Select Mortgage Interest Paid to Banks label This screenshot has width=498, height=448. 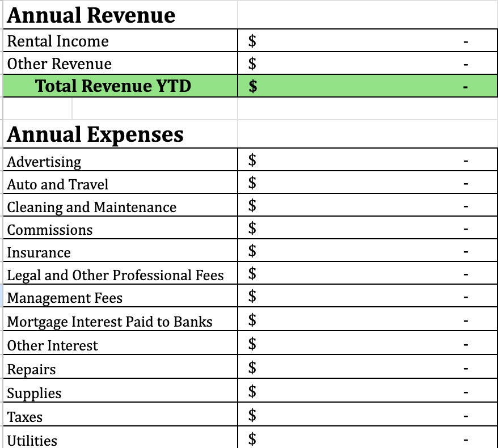click(x=110, y=322)
